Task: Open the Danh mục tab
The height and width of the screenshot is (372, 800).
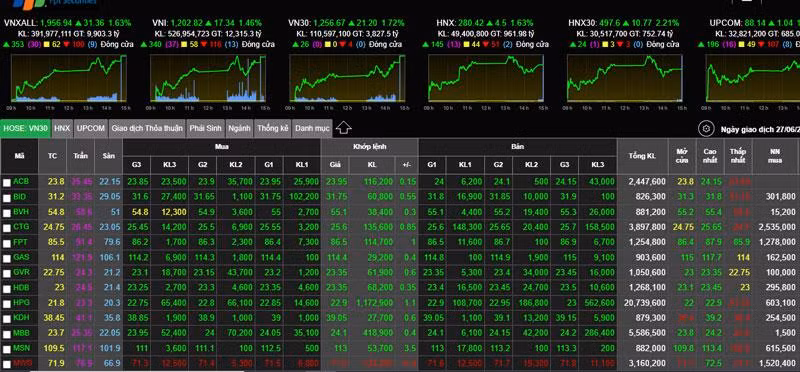Action: tap(312, 129)
